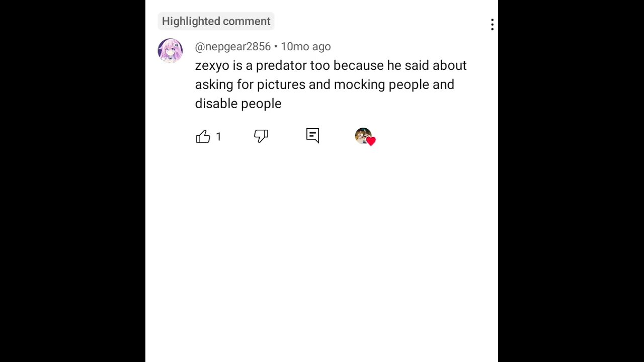Click the empty white area below the comment
Screen dimensions: 644x362
[322, 251]
